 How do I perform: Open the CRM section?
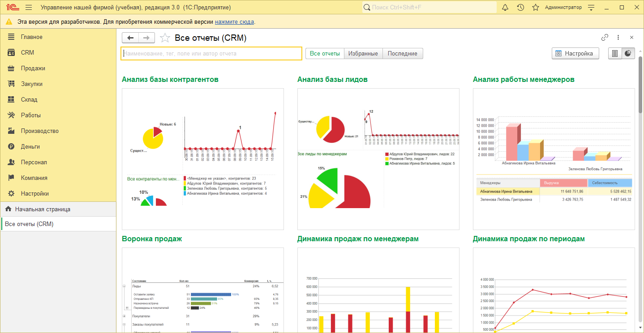(x=58, y=52)
